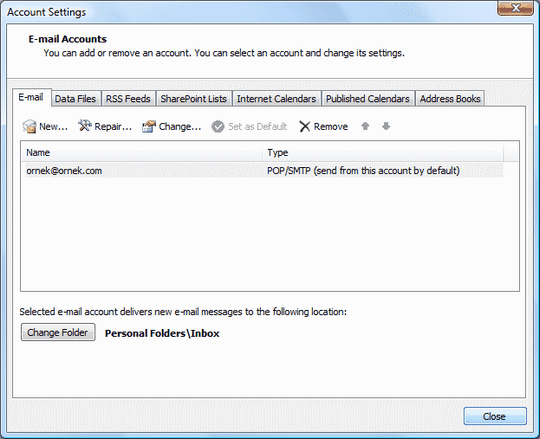This screenshot has height=439, width=540.
Task: Open the Data Files tab
Action: [75, 99]
